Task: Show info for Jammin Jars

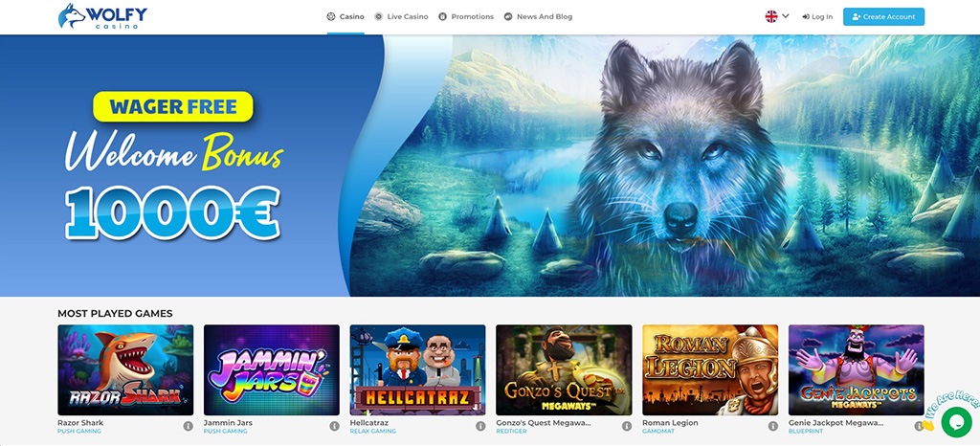Action: pos(334,426)
